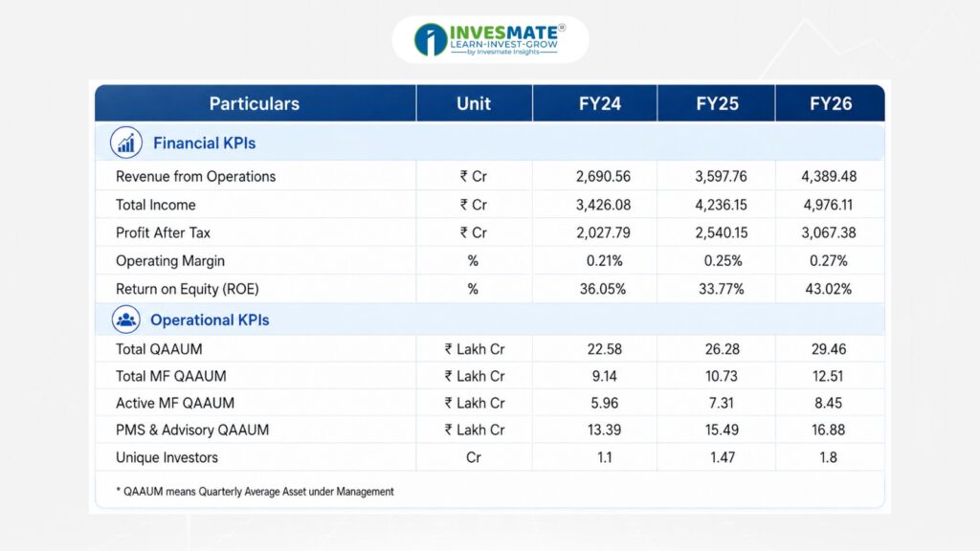Click the Invesmate Learn-Invest-Grow banner
Viewport: 980px width, 551px height.
pos(490,40)
